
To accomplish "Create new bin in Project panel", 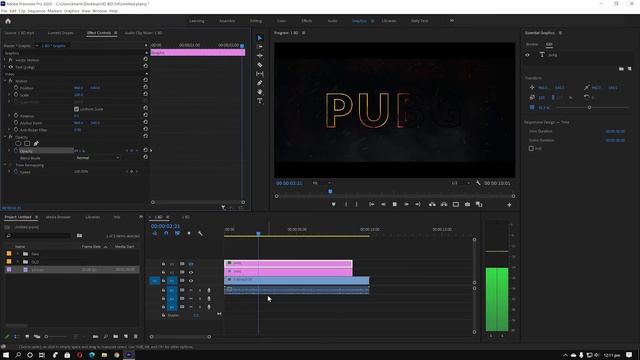I will 116,336.
